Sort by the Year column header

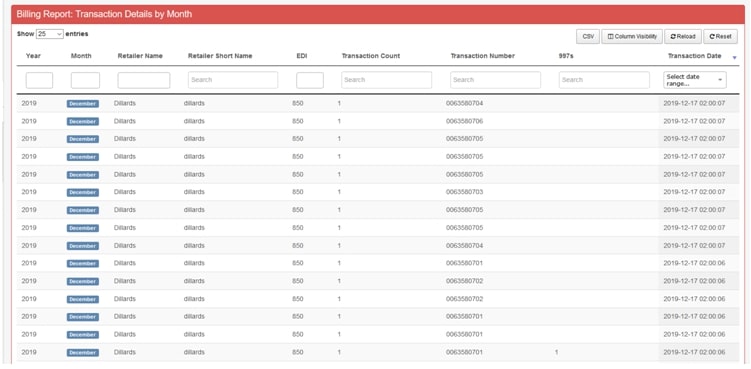point(33,56)
